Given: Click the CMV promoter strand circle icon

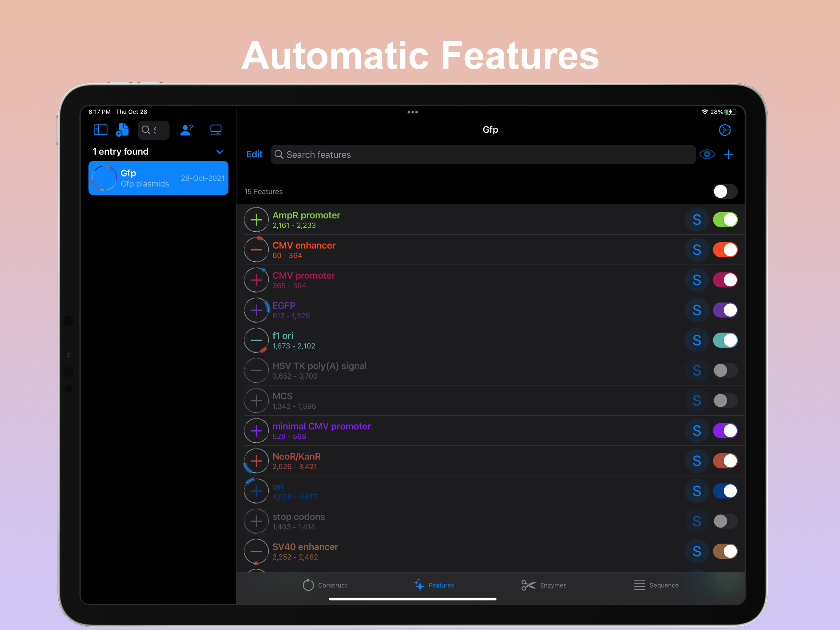Looking at the screenshot, I should click(256, 280).
